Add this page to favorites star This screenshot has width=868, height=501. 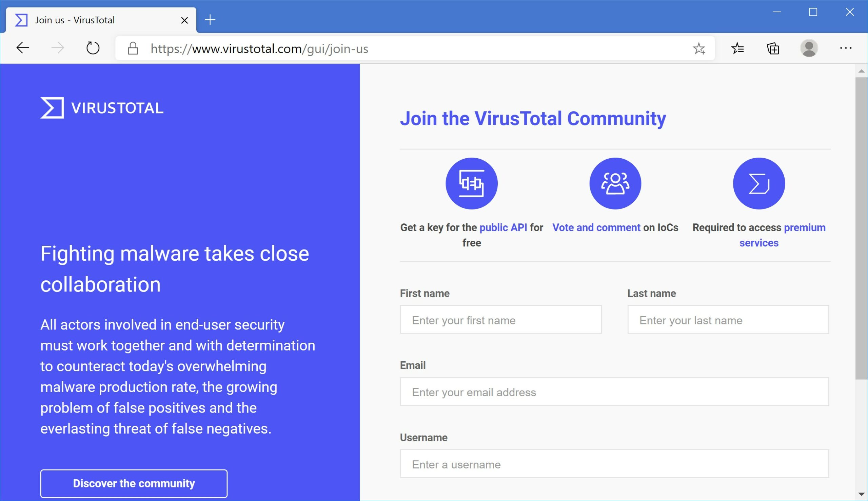[699, 48]
